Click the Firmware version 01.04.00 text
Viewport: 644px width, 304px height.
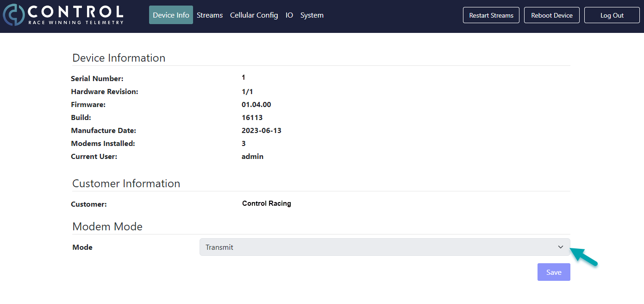[x=256, y=104]
